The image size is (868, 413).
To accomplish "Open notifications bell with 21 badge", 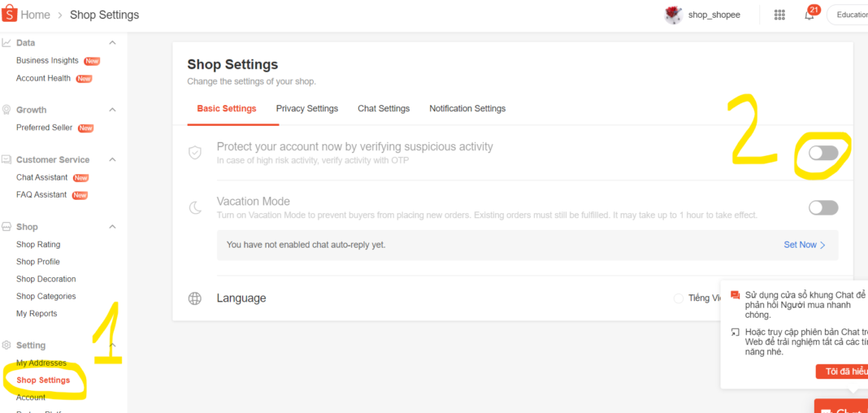I will [809, 14].
